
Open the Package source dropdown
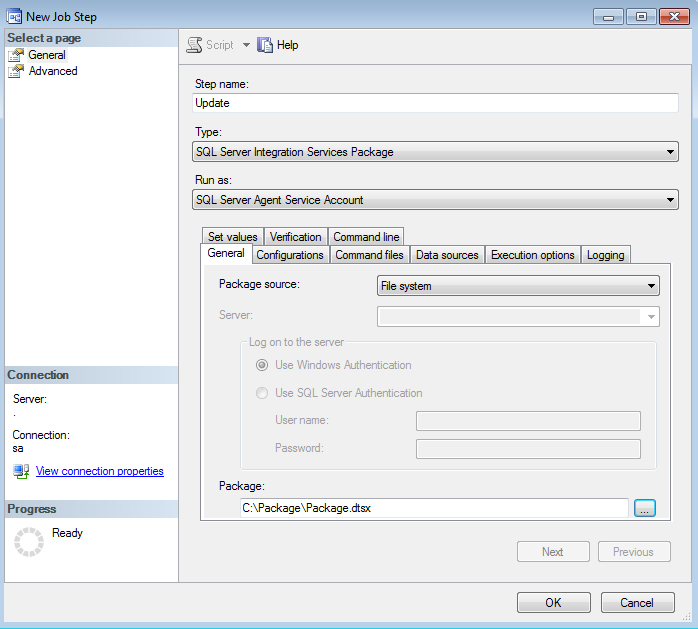518,286
